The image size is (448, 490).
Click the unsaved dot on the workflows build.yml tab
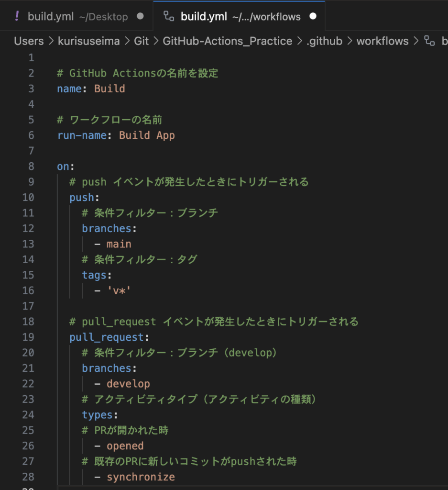click(x=313, y=17)
